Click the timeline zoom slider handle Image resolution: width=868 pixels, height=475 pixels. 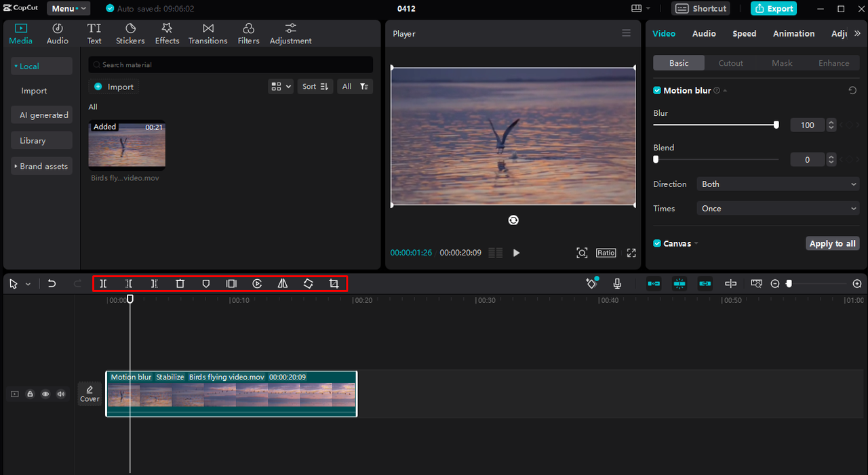point(789,284)
